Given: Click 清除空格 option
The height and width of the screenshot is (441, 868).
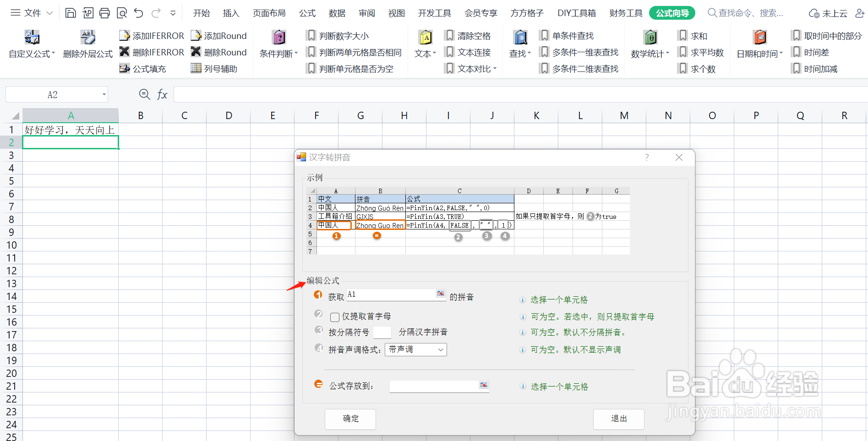Looking at the screenshot, I should [x=468, y=36].
